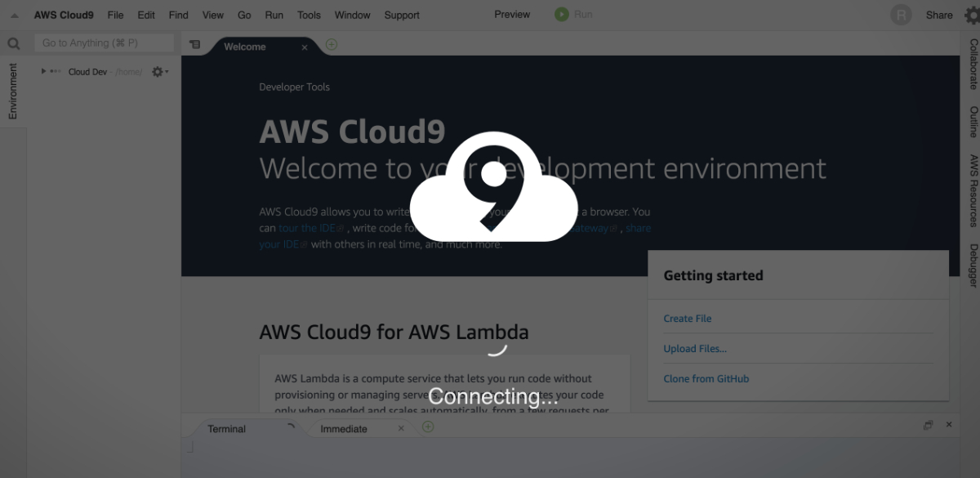980x478 pixels.
Task: Focus the Go to Anything input
Action: coord(105,43)
